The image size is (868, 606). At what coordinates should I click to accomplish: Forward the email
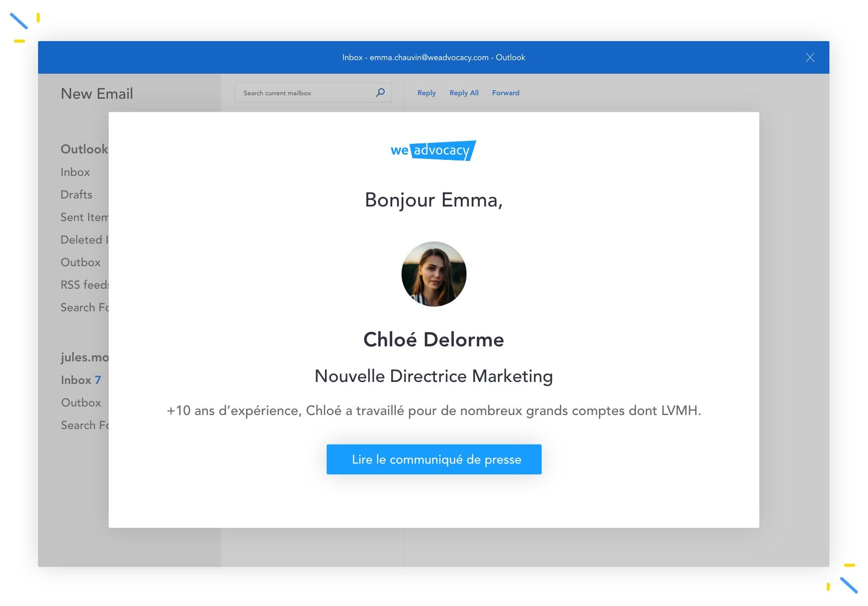coord(506,93)
